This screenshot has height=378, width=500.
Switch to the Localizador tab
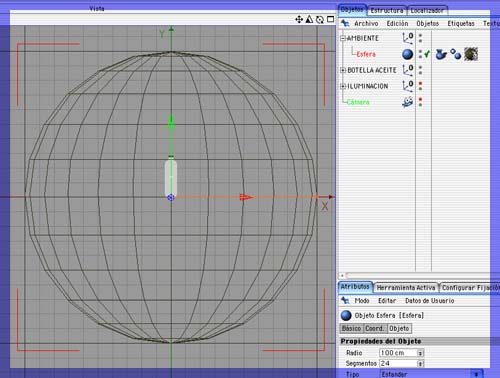click(427, 11)
